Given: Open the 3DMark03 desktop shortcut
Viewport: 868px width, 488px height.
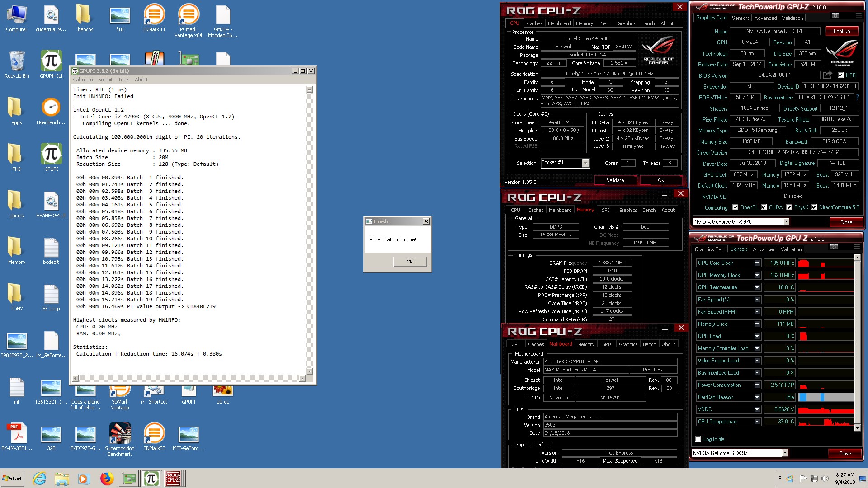Looking at the screenshot, I should pos(154,436).
